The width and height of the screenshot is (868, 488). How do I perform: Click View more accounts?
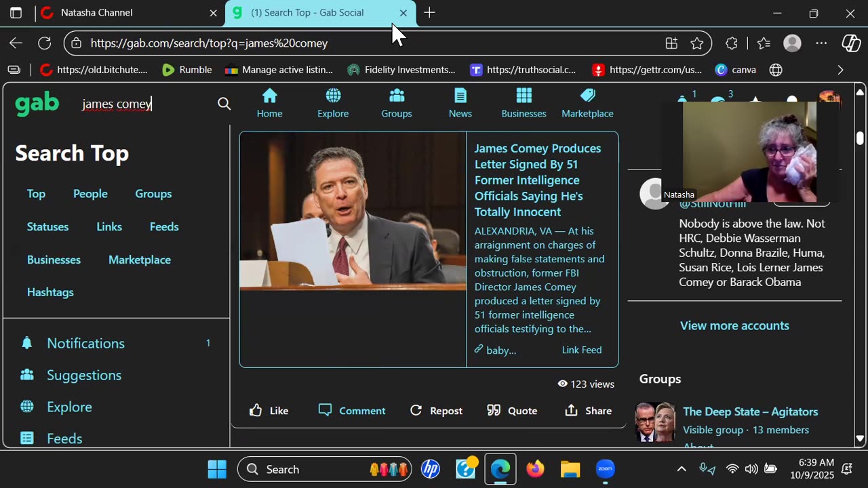pyautogui.click(x=734, y=326)
